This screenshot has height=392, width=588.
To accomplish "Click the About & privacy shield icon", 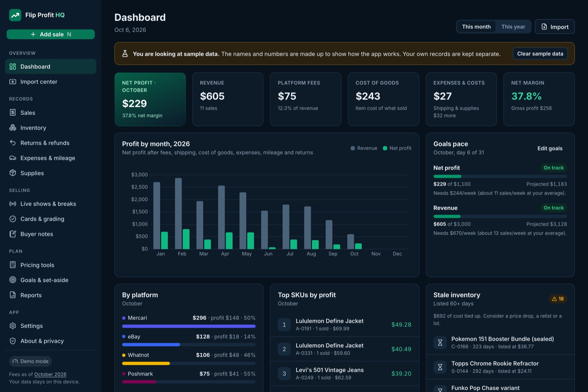I will click(x=13, y=341).
